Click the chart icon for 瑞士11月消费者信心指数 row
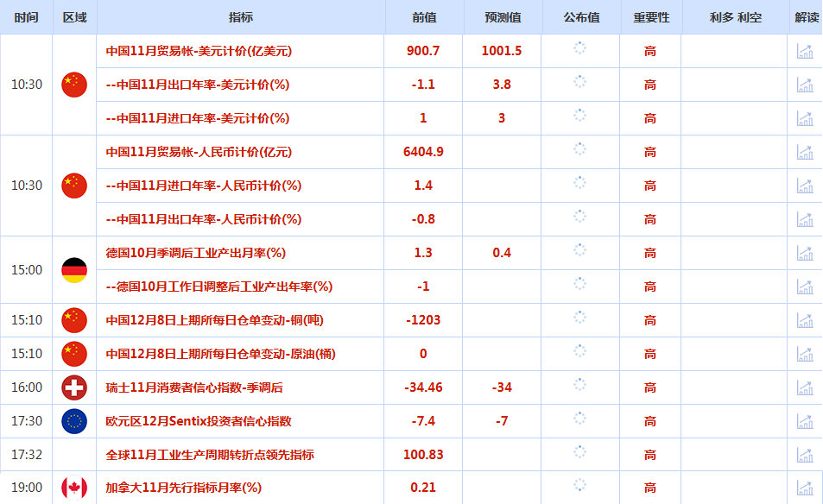The image size is (823, 504). click(x=805, y=387)
